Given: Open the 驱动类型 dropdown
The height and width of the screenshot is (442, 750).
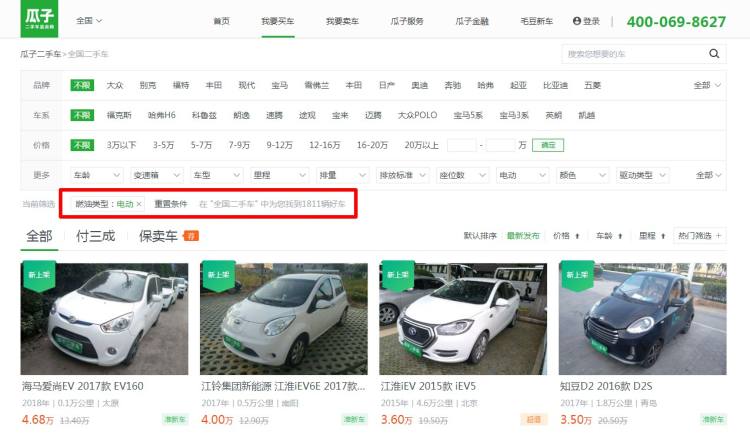Looking at the screenshot, I should (642, 175).
